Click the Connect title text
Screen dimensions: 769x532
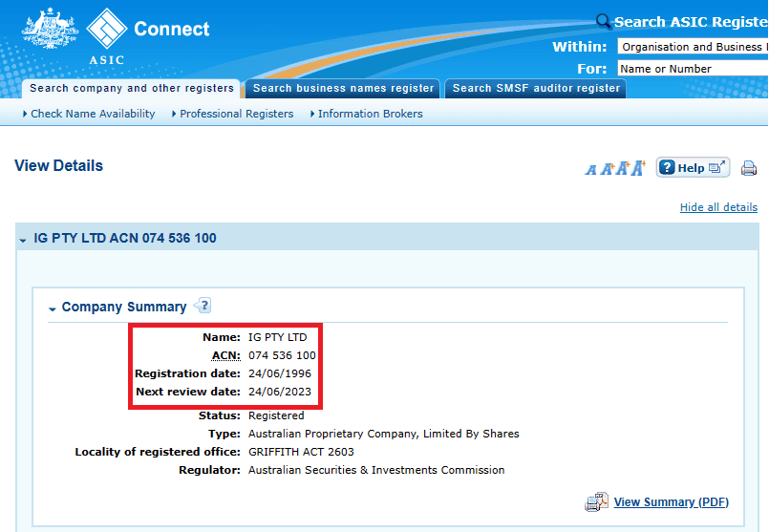point(172,29)
